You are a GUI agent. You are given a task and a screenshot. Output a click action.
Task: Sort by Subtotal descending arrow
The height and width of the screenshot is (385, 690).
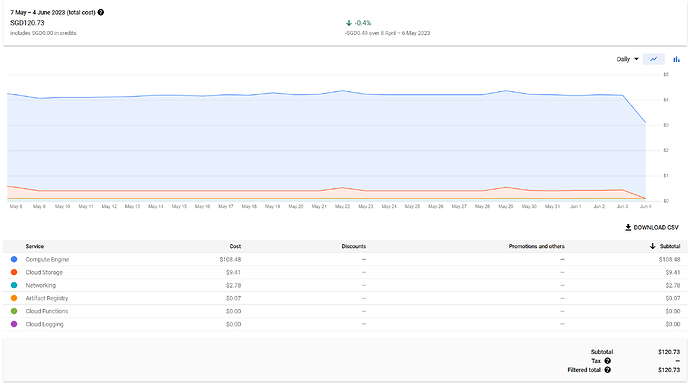[x=653, y=246]
